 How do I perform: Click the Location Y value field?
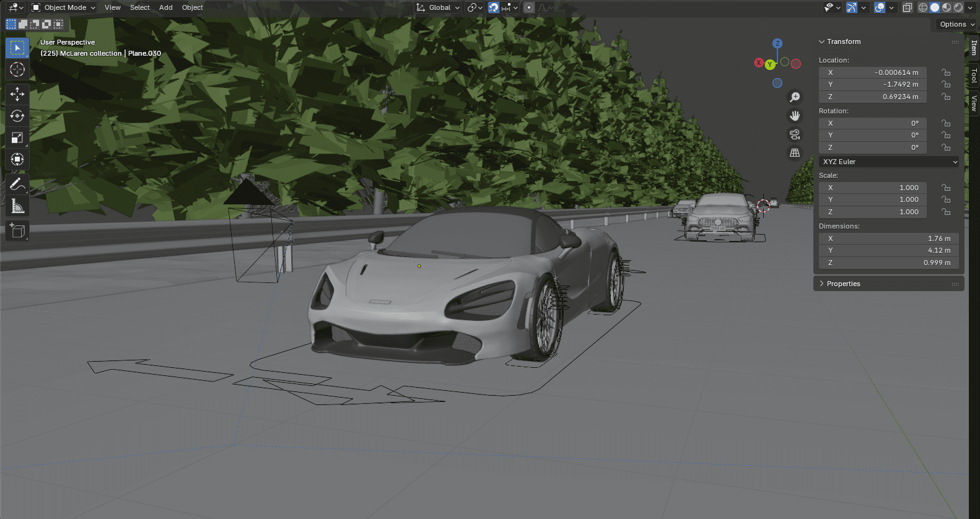click(x=873, y=84)
